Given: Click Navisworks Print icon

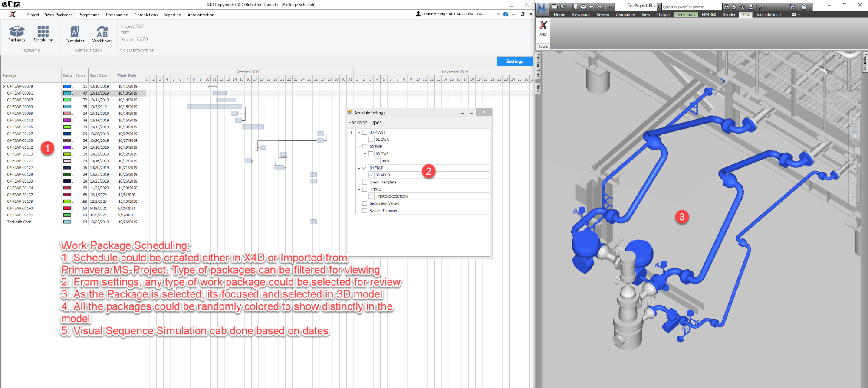Looking at the screenshot, I should pyautogui.click(x=583, y=7).
